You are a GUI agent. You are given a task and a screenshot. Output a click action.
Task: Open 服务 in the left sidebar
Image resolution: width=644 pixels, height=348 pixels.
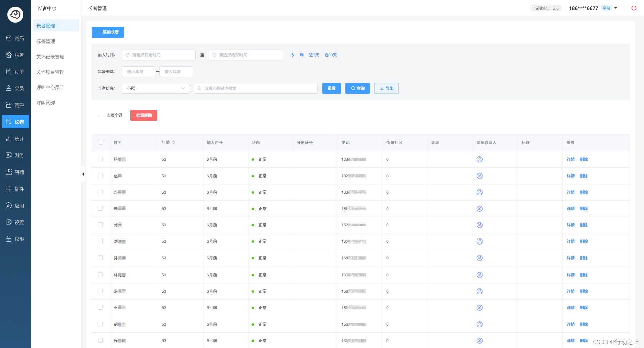[15, 55]
